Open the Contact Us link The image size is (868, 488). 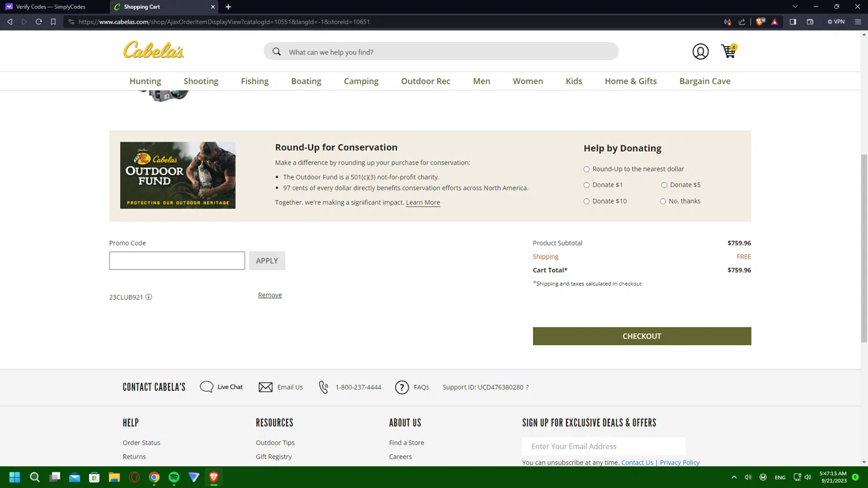coord(637,463)
